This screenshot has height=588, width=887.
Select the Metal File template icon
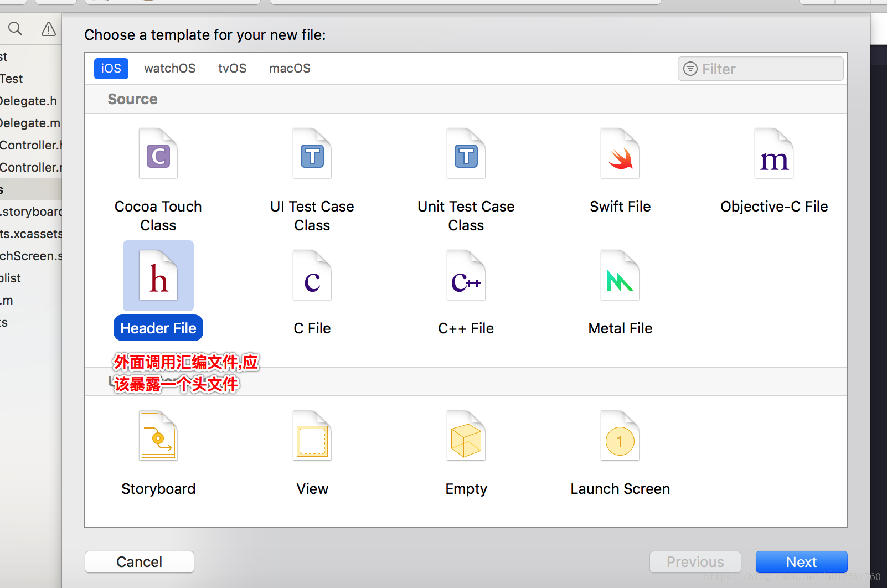620,275
